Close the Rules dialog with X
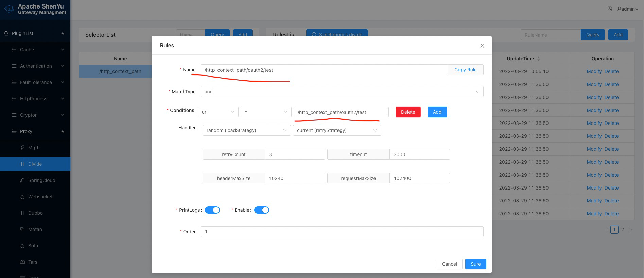Viewport: 644px width, 278px height. [482, 46]
